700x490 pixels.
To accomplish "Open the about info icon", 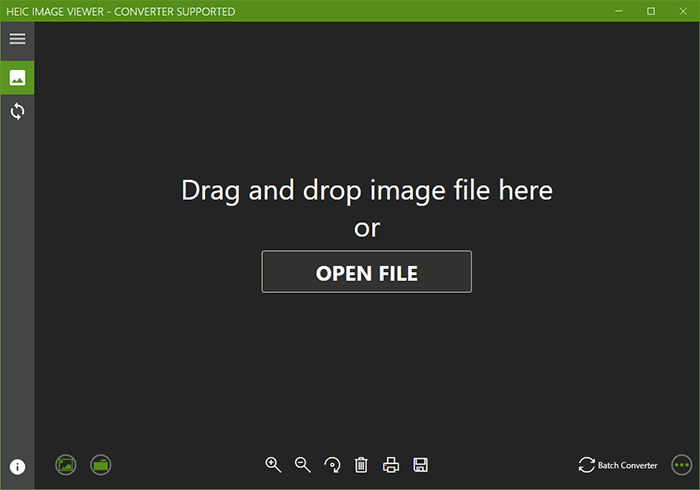I will tap(17, 466).
